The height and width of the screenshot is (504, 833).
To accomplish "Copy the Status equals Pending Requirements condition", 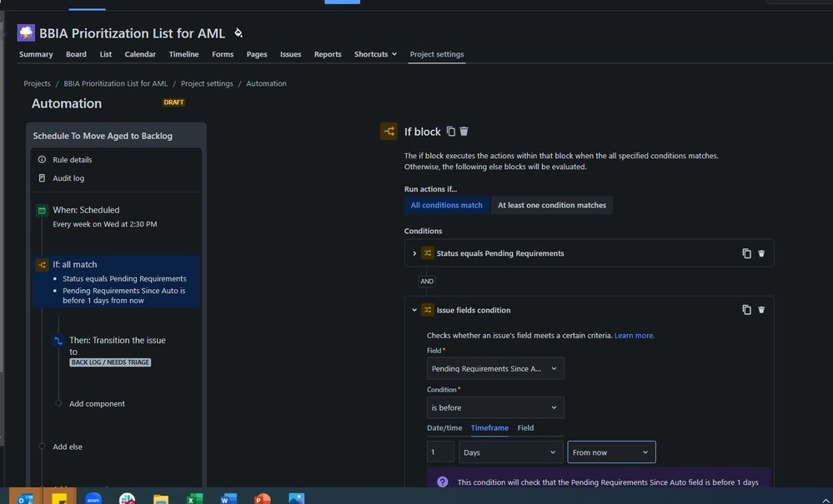I will pos(746,253).
